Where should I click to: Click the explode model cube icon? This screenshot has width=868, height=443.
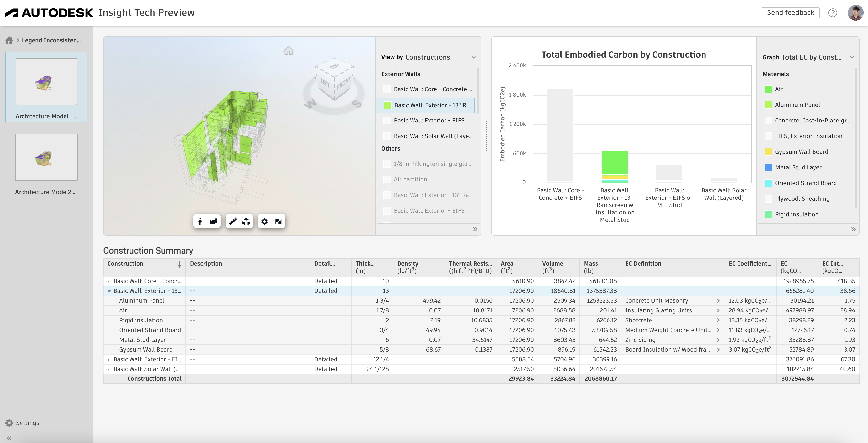(x=246, y=221)
